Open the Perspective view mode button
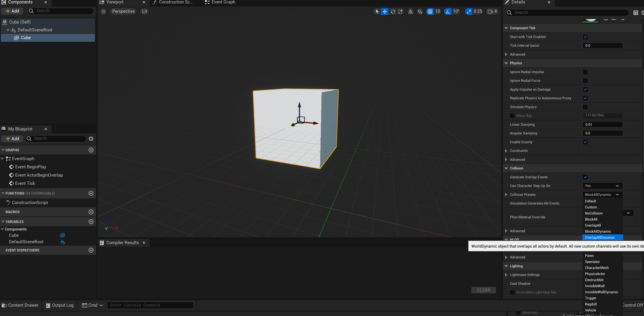Image resolution: width=644 pixels, height=316 pixels. pos(123,11)
